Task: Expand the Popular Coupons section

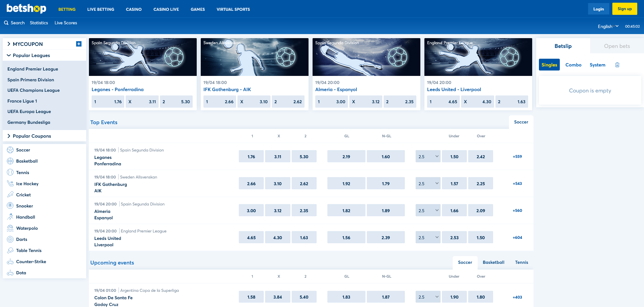Action: point(44,136)
